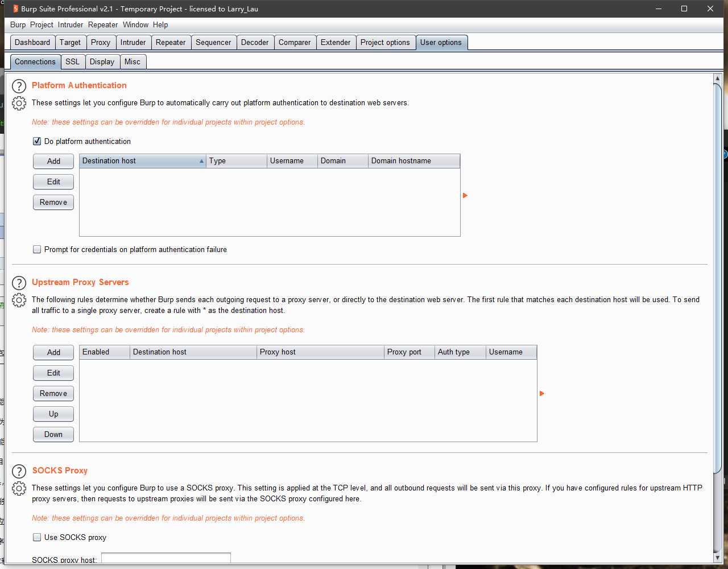Open the Repeater menu
The height and width of the screenshot is (569, 728).
pyautogui.click(x=103, y=24)
